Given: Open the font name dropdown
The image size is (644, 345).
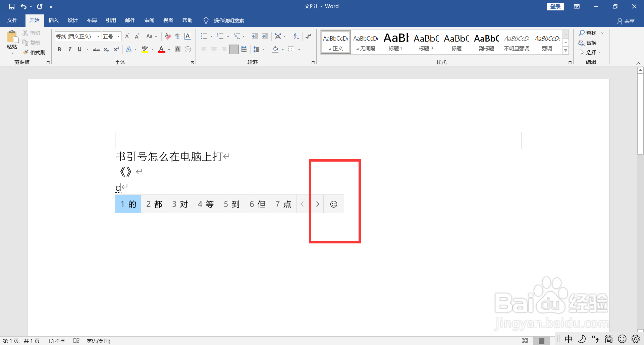Looking at the screenshot, I should (98, 36).
